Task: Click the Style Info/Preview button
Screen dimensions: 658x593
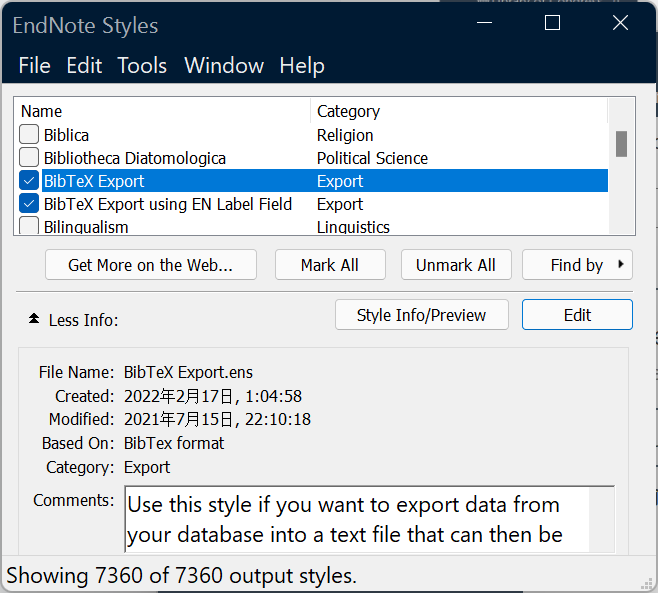Action: pyautogui.click(x=422, y=315)
